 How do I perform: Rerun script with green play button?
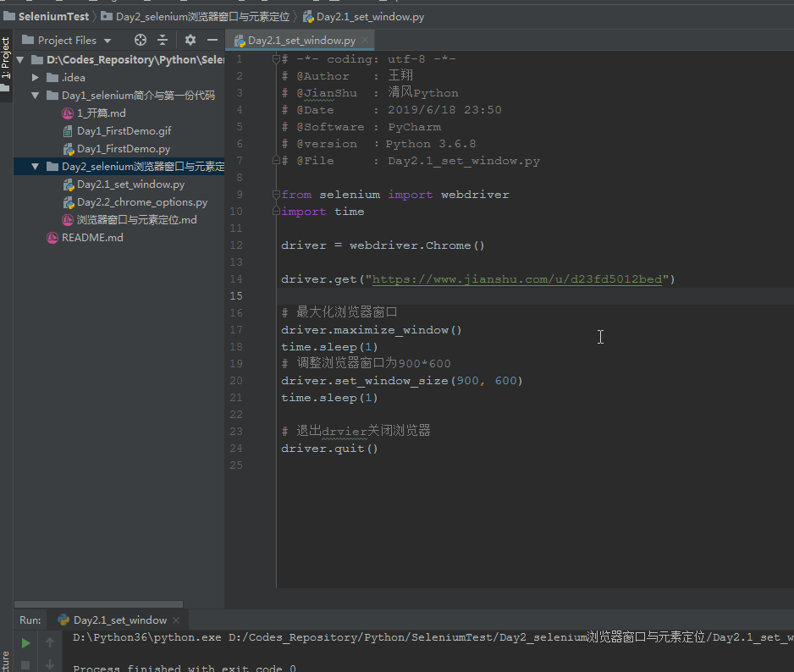(x=25, y=643)
